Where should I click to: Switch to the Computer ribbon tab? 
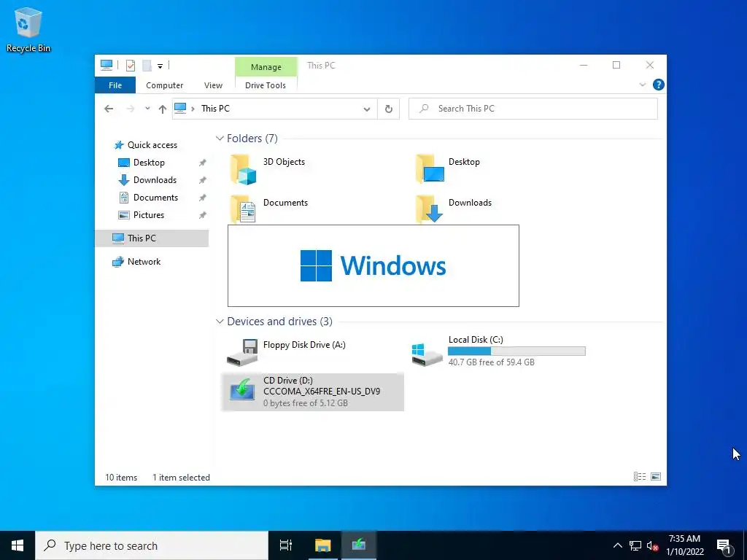(164, 85)
